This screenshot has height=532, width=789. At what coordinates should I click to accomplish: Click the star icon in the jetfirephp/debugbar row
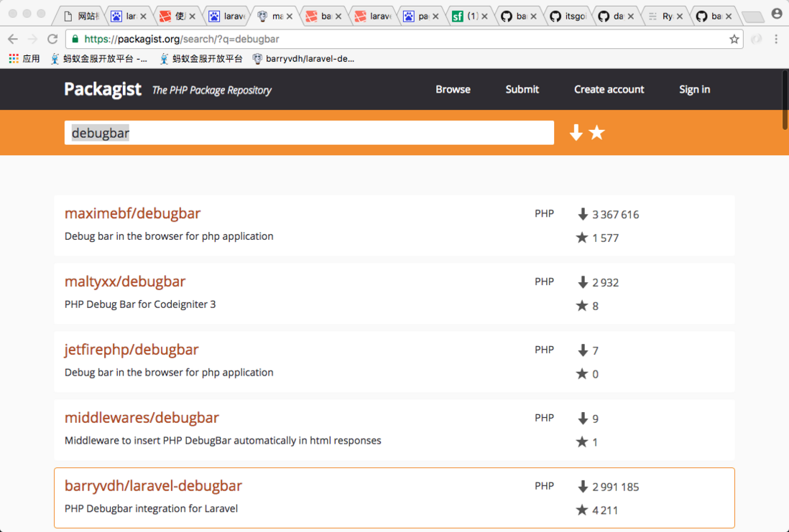point(581,373)
